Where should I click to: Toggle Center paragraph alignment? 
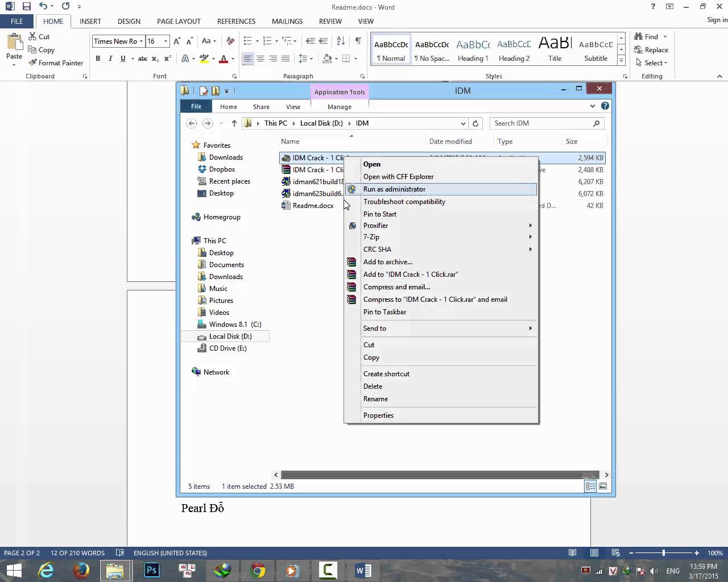point(260,59)
